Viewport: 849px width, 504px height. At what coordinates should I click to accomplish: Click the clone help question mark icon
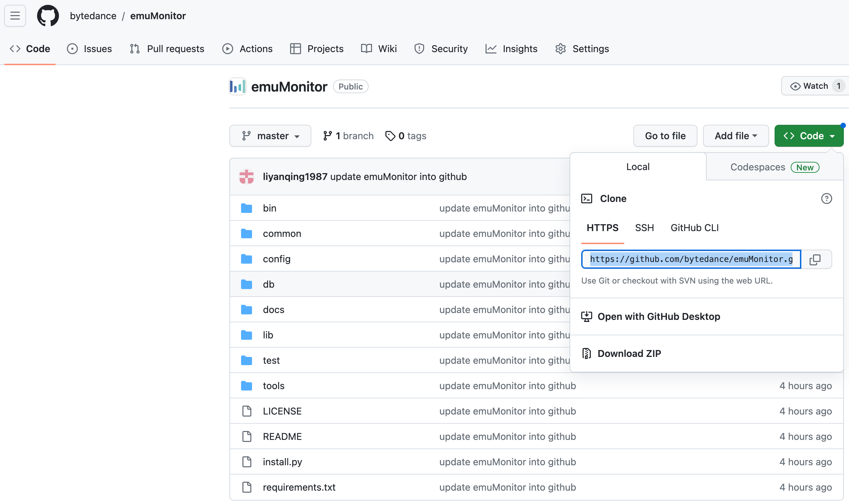826,199
